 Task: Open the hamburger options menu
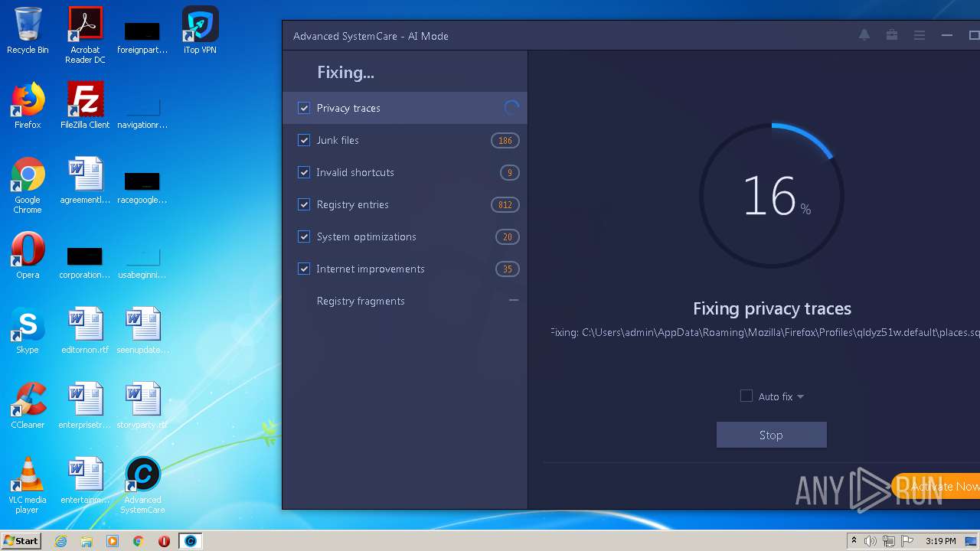(x=920, y=35)
